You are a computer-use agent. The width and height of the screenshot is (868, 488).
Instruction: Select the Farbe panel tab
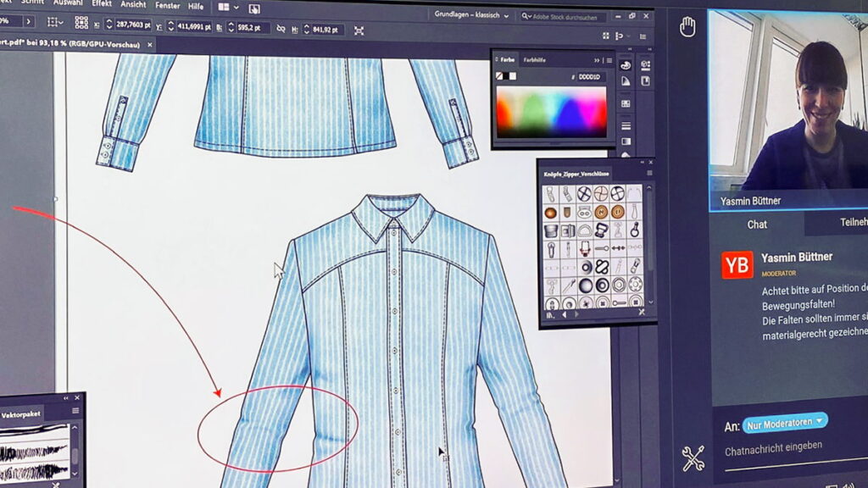tap(508, 59)
